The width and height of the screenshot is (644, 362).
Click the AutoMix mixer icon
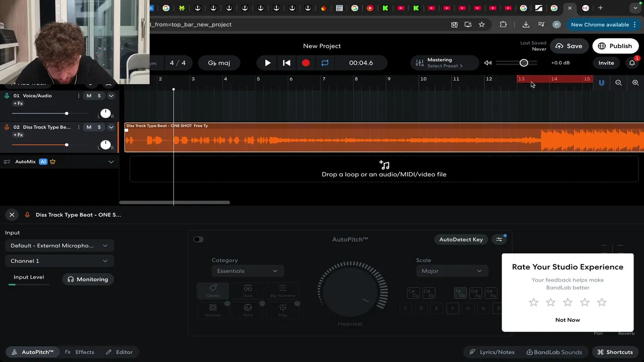7,162
